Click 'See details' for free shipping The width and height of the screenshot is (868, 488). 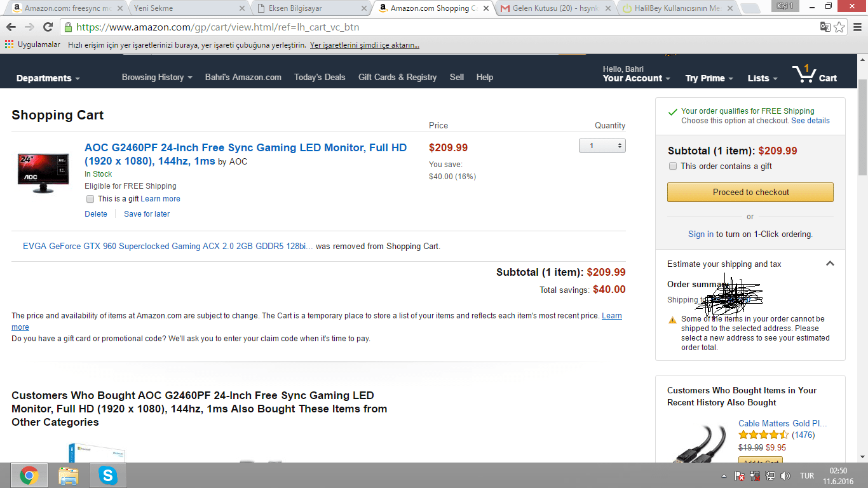810,121
